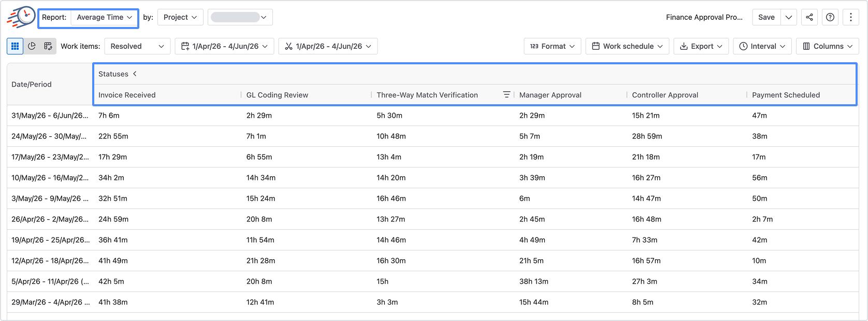Click the Controller Approval column header
The image size is (868, 321).
point(665,95)
